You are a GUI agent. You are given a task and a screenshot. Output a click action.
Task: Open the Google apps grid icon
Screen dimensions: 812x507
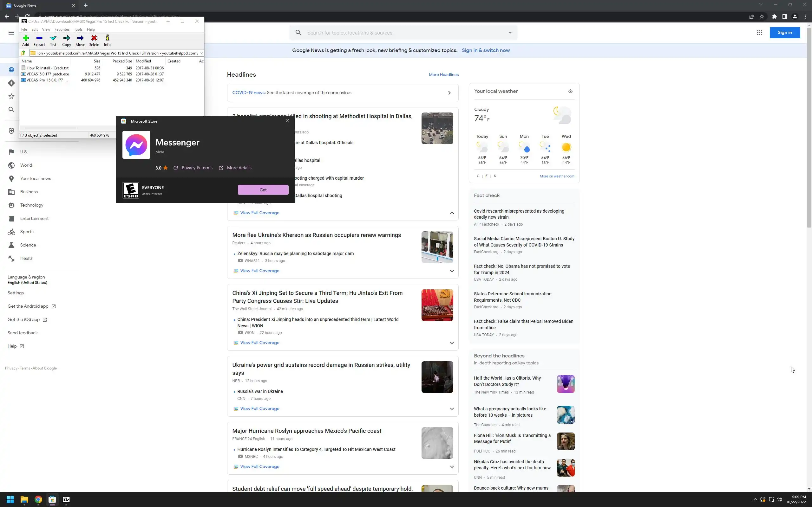click(759, 33)
